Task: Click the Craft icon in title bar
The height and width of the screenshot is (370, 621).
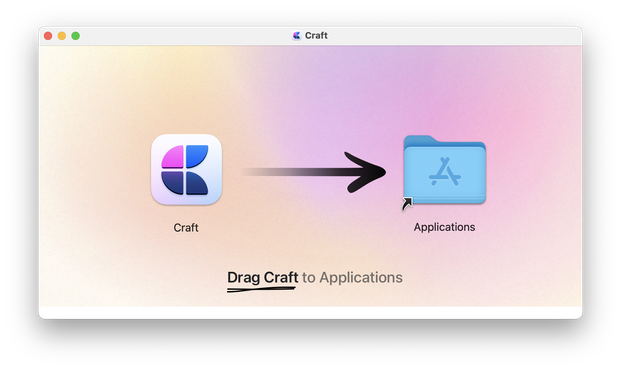Action: [297, 36]
